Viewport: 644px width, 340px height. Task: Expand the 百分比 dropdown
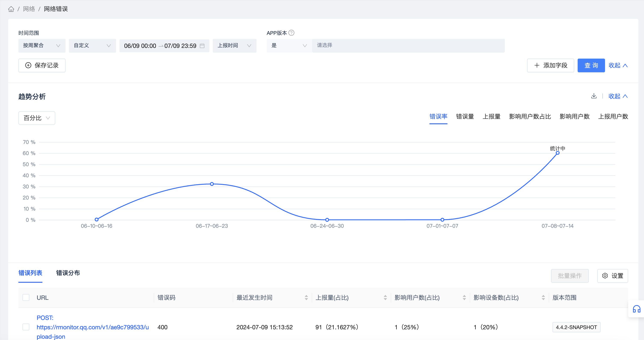pyautogui.click(x=37, y=118)
